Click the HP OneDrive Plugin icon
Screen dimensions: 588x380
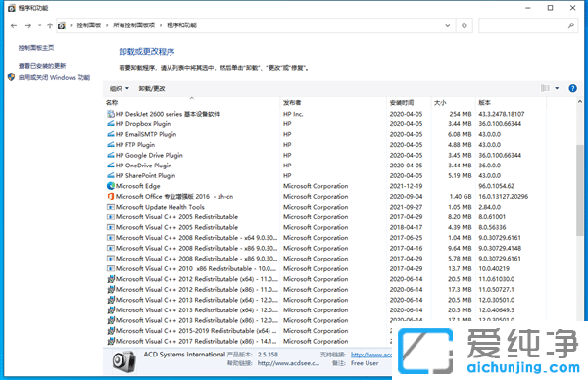click(x=111, y=165)
